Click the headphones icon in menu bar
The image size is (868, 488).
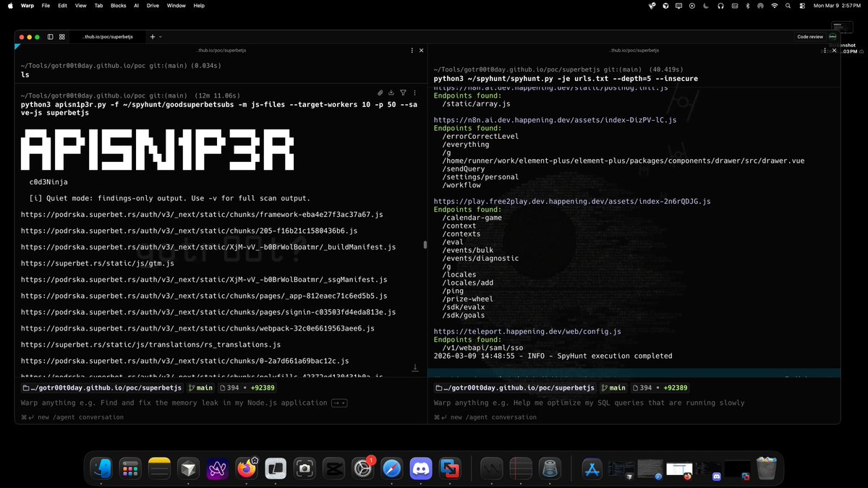click(720, 5)
